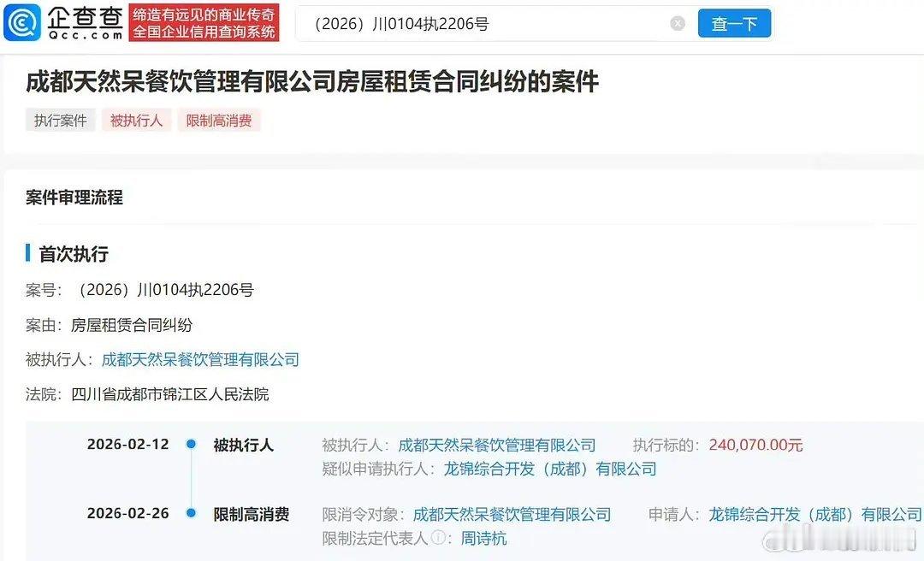Screen dimensions: 924x561
Task: Click the 240,070.00元 execution amount
Action: pos(755,445)
